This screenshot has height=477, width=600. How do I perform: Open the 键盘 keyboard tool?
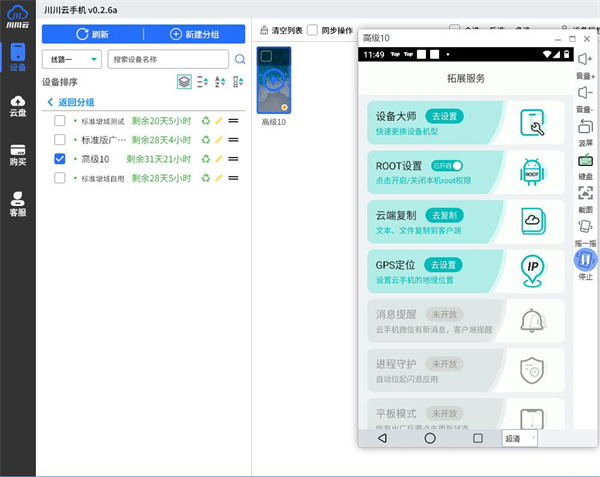585,160
